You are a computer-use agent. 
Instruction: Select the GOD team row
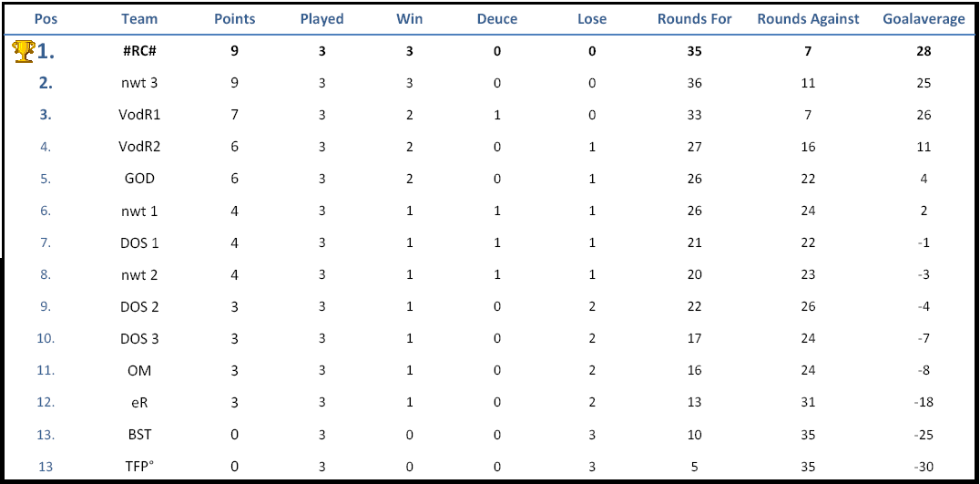(490, 179)
